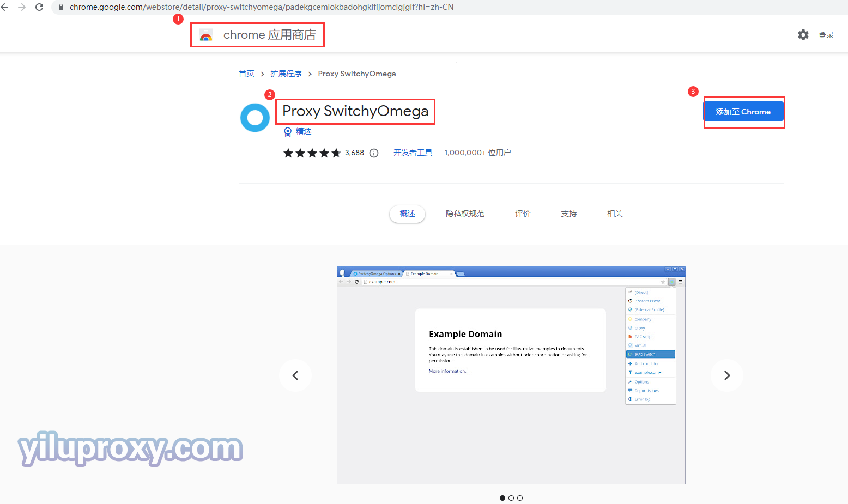
Task: Show previous screenshot with left arrow
Action: (295, 375)
